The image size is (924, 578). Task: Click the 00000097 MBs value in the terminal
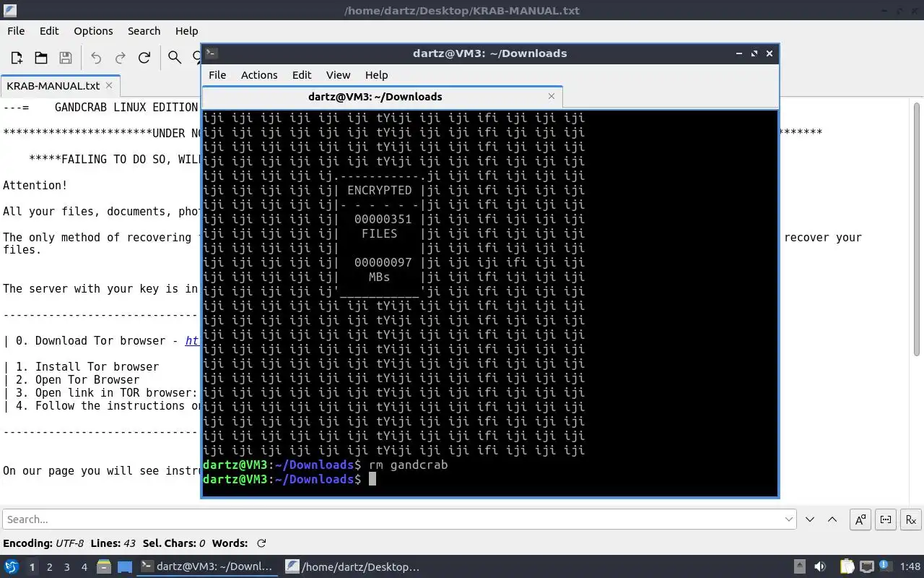click(383, 262)
